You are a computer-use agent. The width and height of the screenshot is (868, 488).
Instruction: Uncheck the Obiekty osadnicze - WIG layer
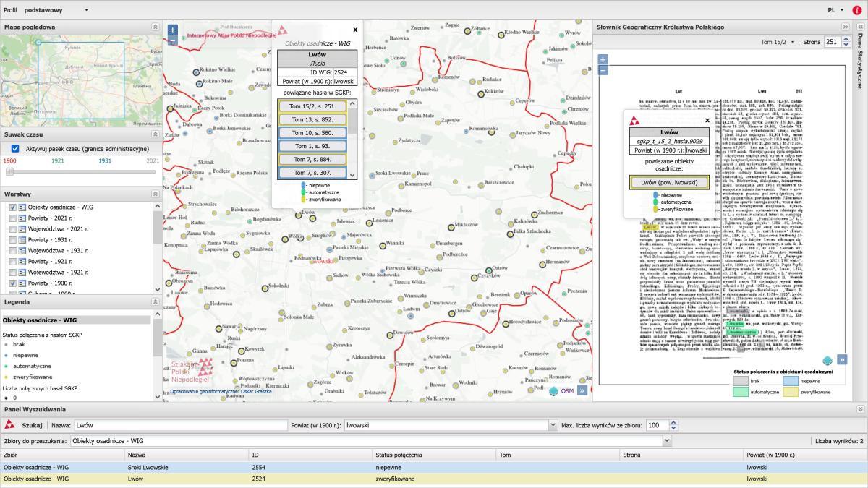(13, 207)
